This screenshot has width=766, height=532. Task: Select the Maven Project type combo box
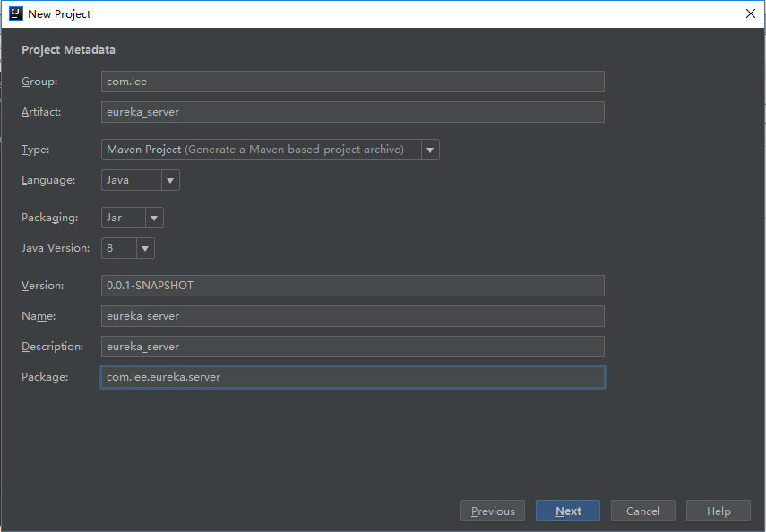click(x=271, y=150)
